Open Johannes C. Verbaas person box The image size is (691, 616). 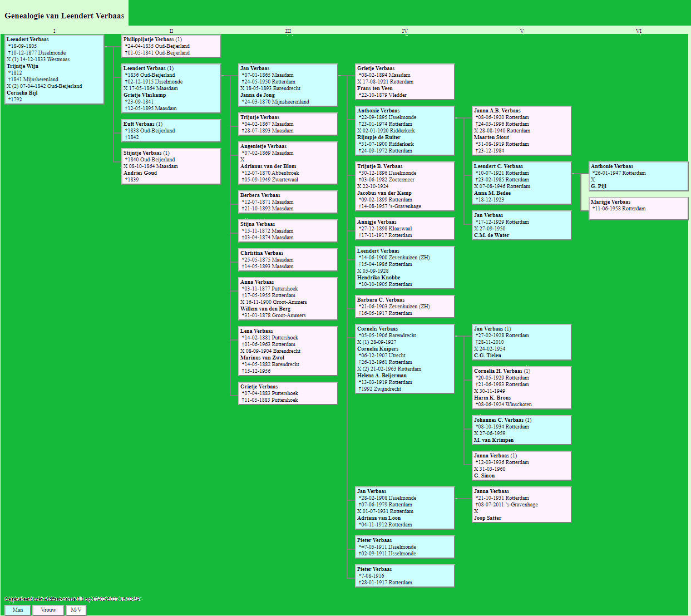(521, 430)
